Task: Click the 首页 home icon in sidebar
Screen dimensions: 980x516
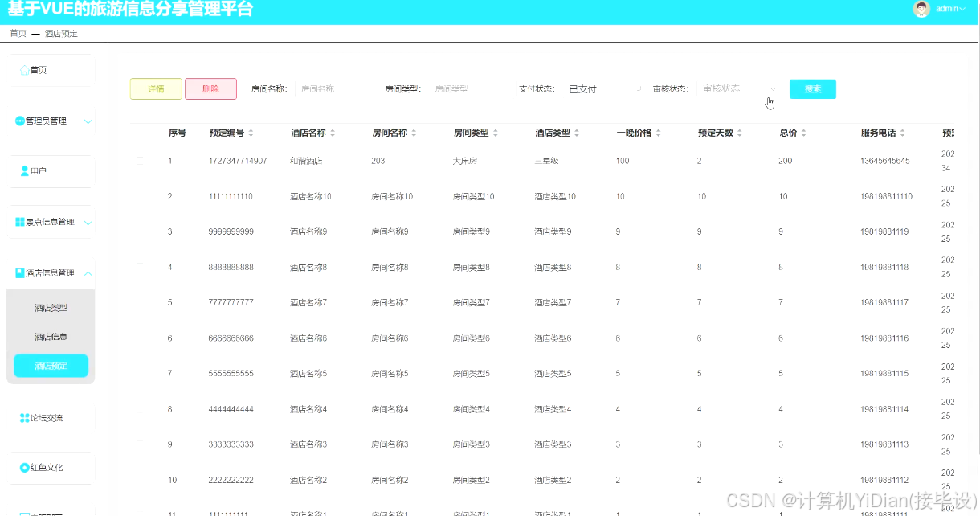Action: (24, 71)
